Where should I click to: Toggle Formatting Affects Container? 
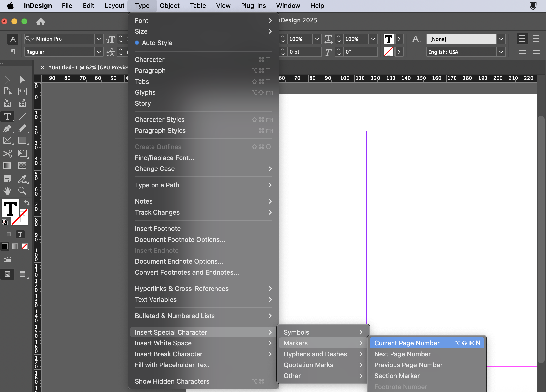coord(9,234)
